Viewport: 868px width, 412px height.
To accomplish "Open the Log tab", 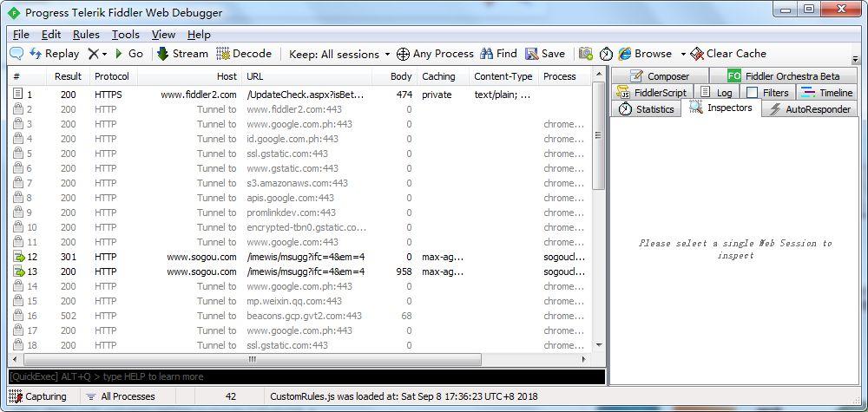I will (x=716, y=92).
